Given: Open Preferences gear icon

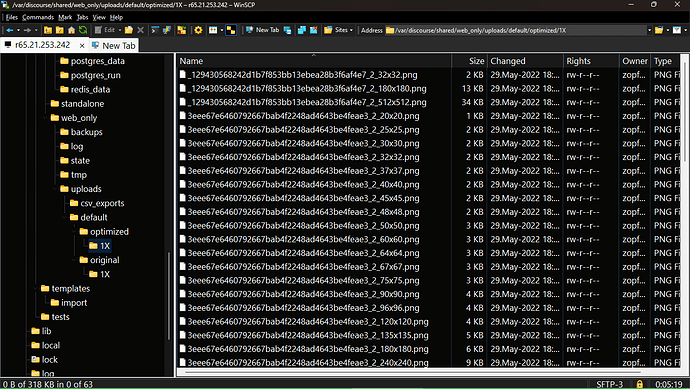Looking at the screenshot, I should pyautogui.click(x=198, y=30).
